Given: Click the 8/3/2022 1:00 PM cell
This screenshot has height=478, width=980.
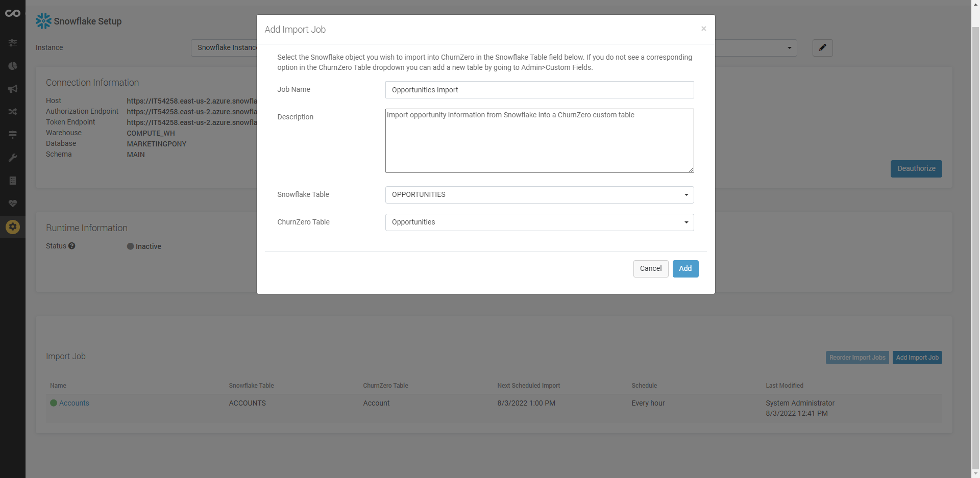Looking at the screenshot, I should point(526,403).
